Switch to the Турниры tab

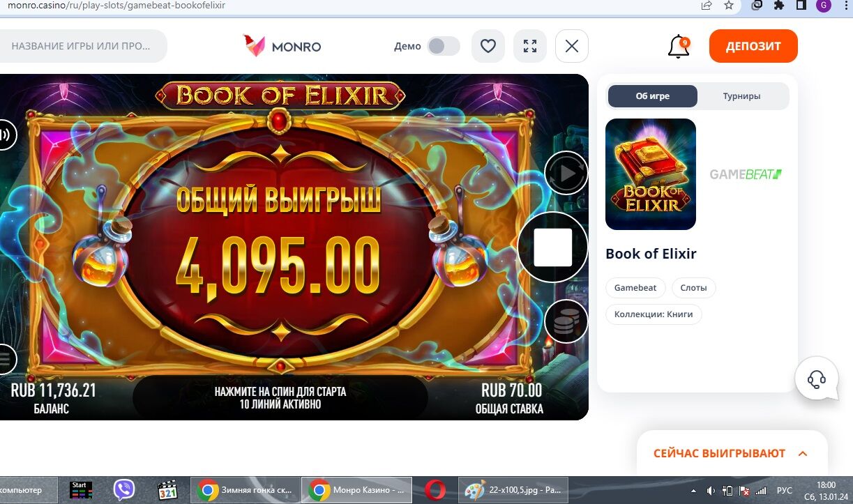(x=741, y=96)
